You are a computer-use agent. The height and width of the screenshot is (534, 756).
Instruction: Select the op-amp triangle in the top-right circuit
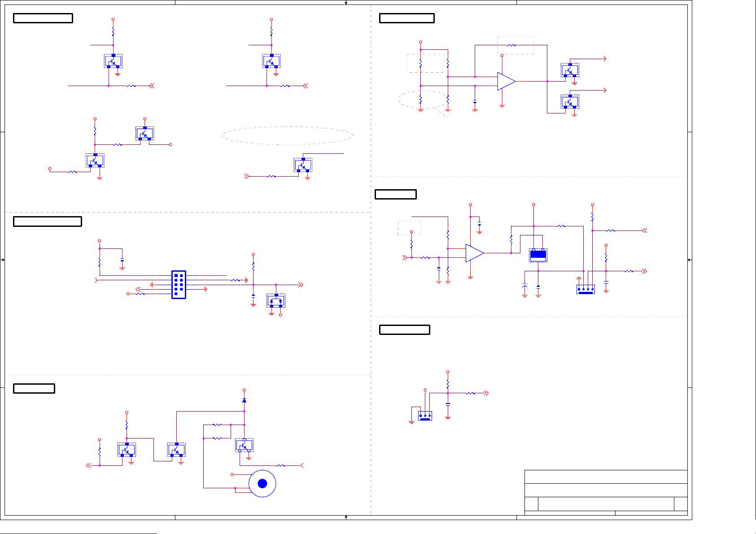pyautogui.click(x=506, y=81)
